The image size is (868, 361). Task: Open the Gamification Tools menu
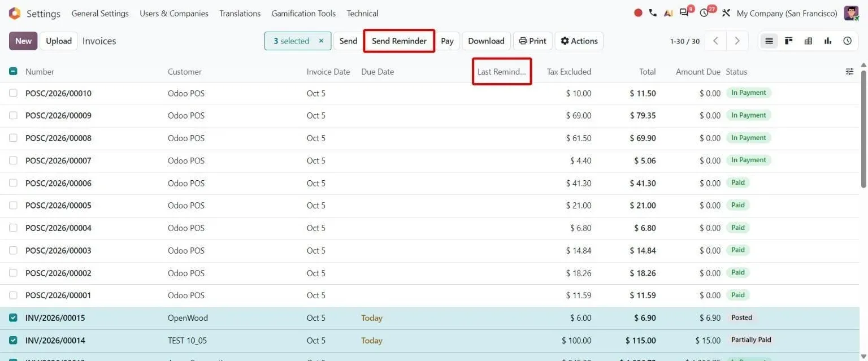pyautogui.click(x=303, y=13)
